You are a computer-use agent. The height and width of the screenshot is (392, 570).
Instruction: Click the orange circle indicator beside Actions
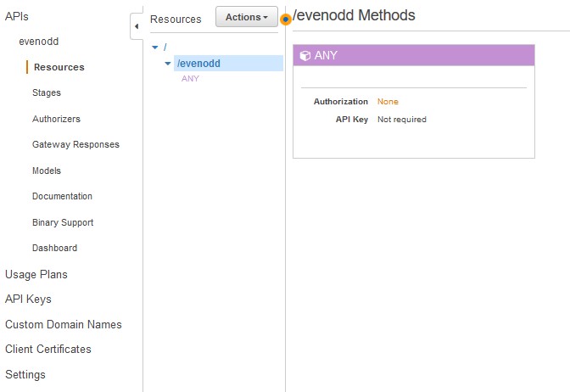coord(286,20)
